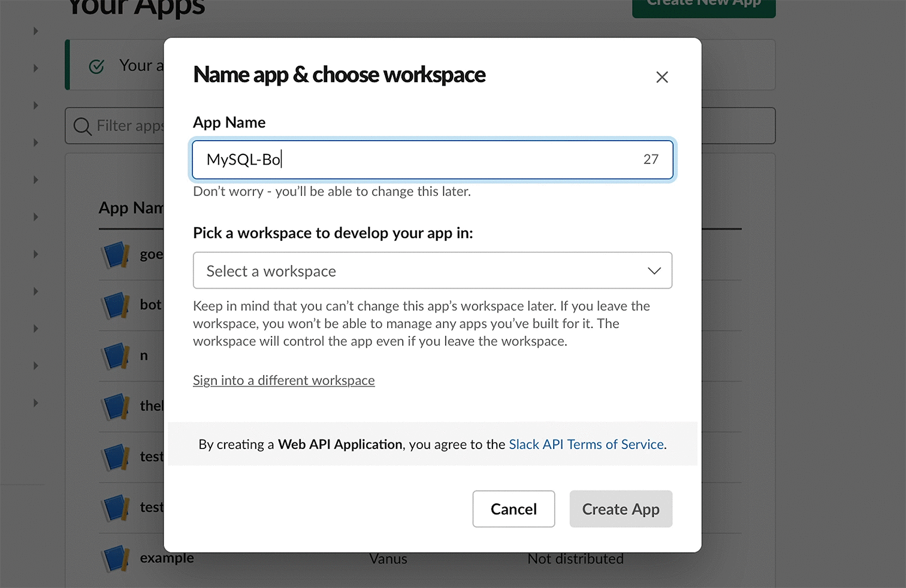Open Sign into a different workspace link

pyautogui.click(x=283, y=380)
